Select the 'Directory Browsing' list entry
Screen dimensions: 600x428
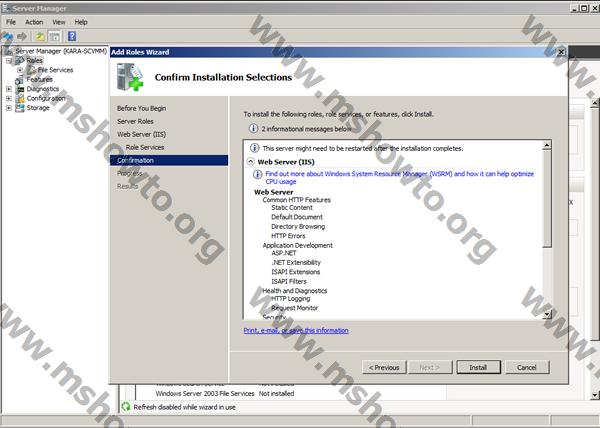click(x=298, y=226)
